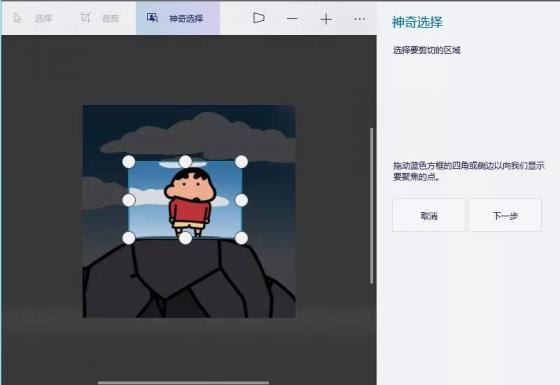Click the 选择要剪切的区域 instruction text
This screenshot has width=560, height=385.
pos(427,50)
